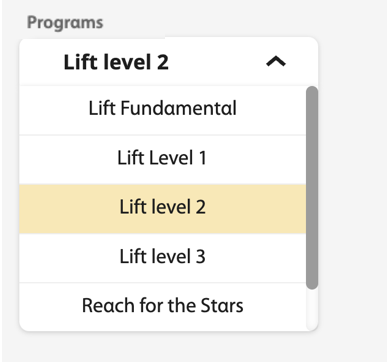
Task: Click the gray vertical scroll handle
Action: (312, 188)
